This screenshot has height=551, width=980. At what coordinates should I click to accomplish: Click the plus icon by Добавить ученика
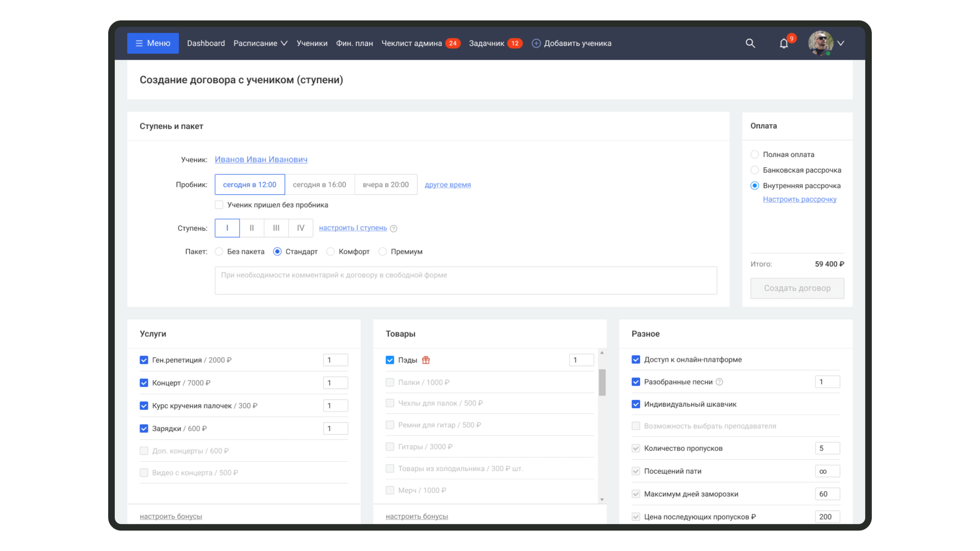(x=536, y=43)
